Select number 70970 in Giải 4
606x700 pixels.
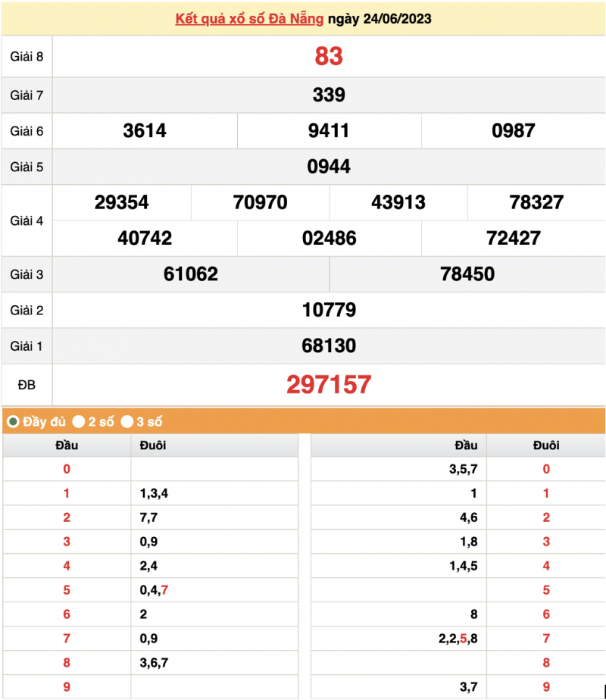261,202
